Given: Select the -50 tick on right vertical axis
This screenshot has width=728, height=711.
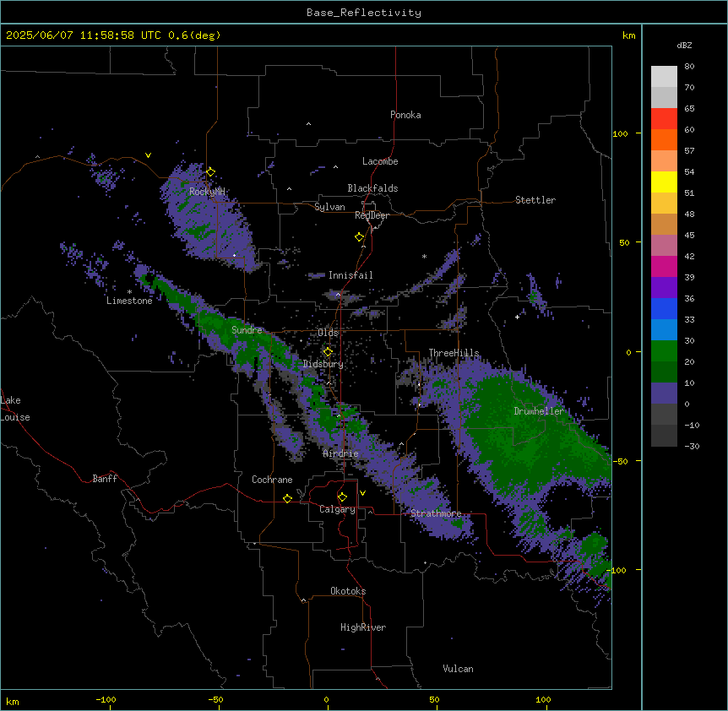Looking at the screenshot, I should (620, 461).
